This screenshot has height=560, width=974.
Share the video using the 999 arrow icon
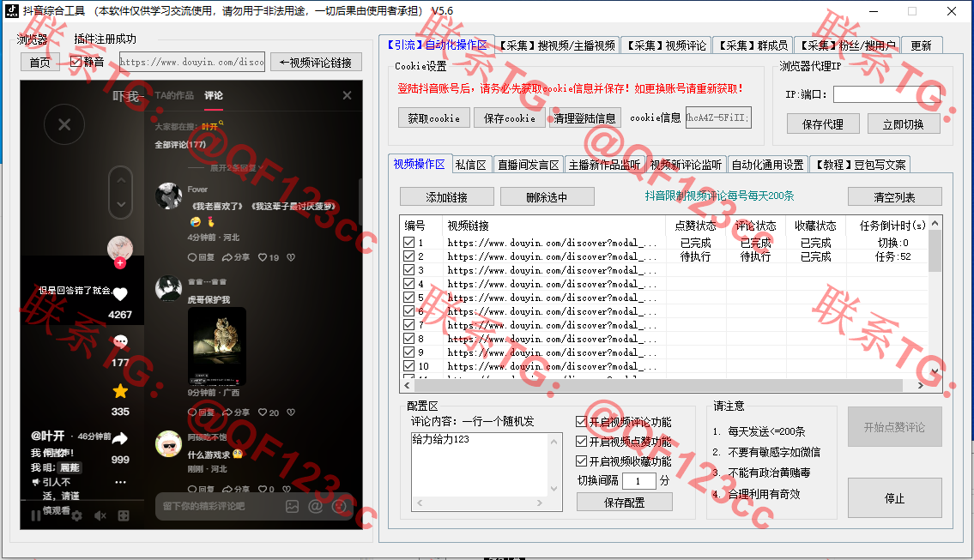(120, 438)
